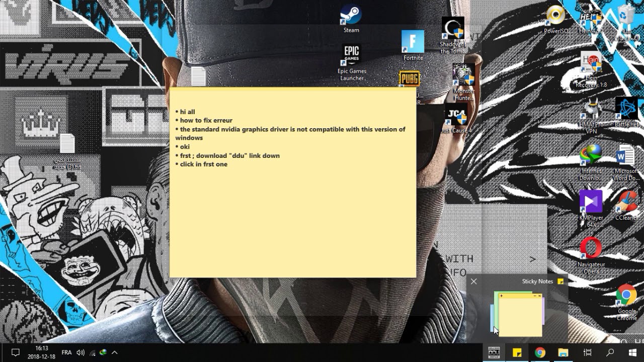Image resolution: width=644 pixels, height=362 pixels.
Task: Select the CCleaner desktop icon
Action: tap(626, 206)
